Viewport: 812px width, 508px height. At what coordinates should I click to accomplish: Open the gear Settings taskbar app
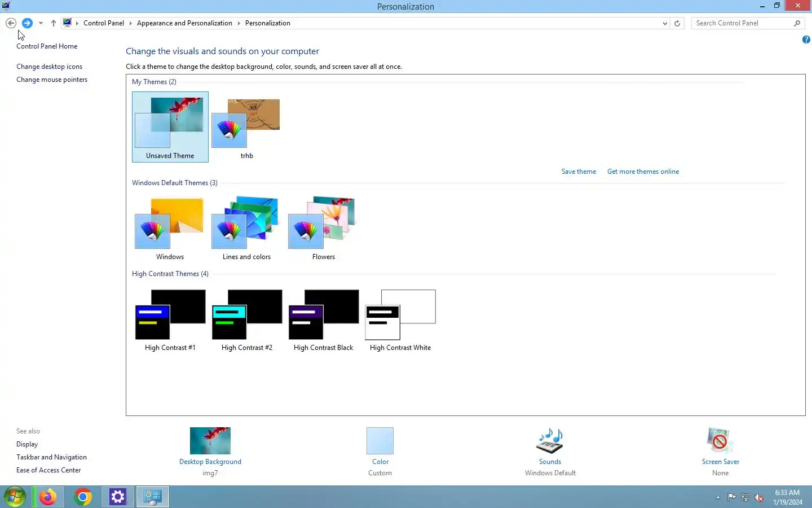[x=118, y=497]
